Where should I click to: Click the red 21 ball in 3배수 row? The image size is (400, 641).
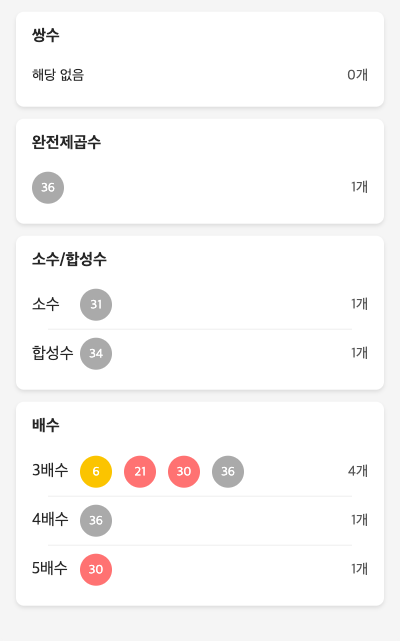pyautogui.click(x=140, y=472)
